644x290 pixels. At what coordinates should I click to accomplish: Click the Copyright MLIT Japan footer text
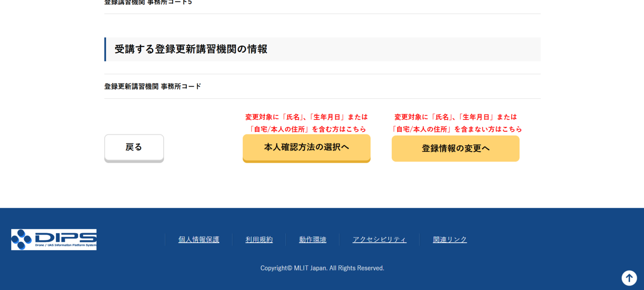tap(322, 268)
